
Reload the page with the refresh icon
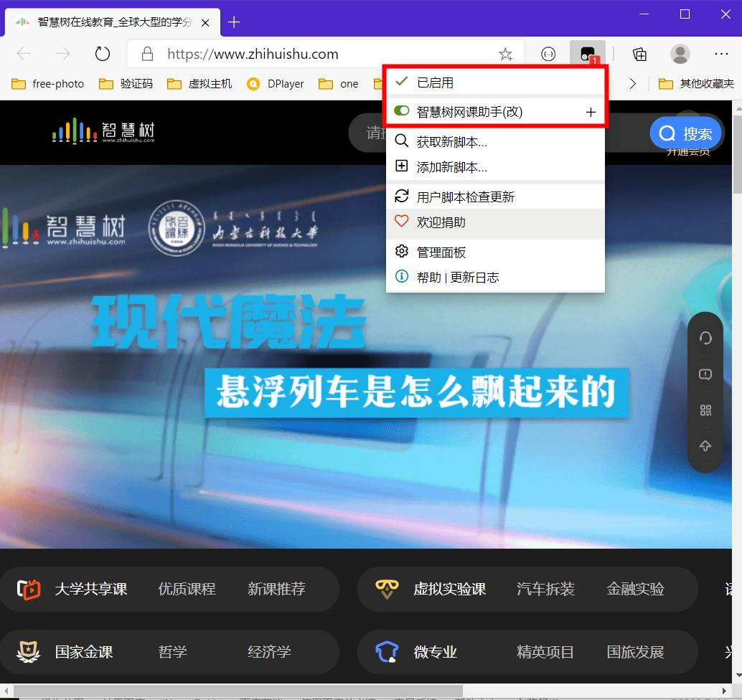[x=102, y=54]
